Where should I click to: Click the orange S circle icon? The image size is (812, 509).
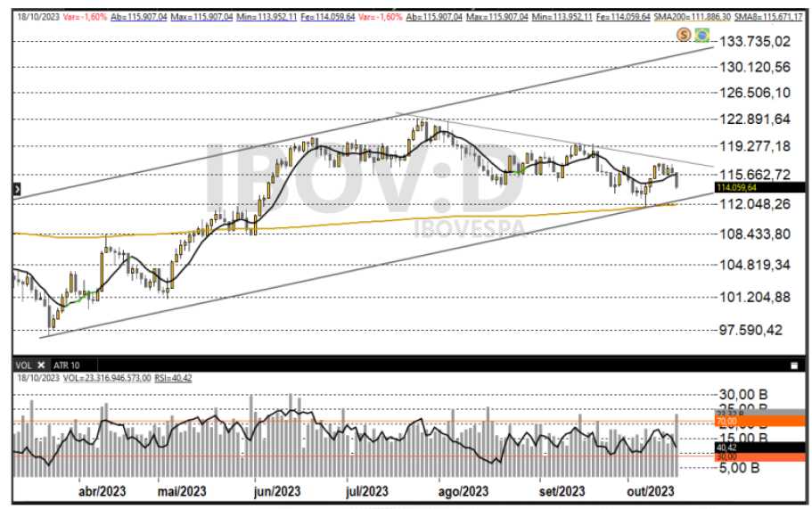[x=684, y=35]
